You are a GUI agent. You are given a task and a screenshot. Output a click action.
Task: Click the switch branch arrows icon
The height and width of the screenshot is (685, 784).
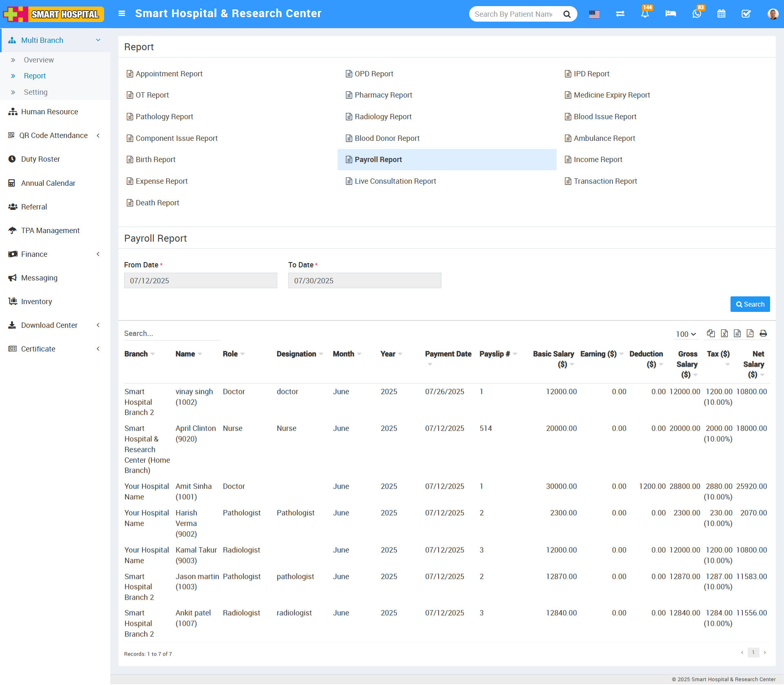620,14
